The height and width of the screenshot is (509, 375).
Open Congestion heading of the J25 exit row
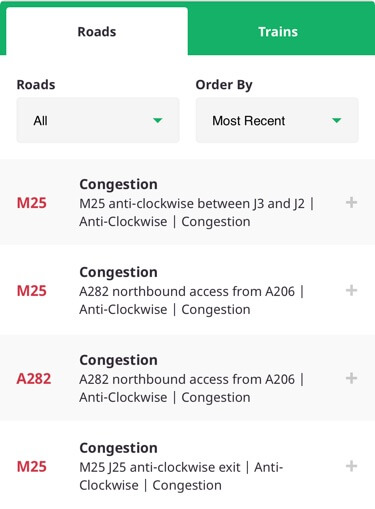pyautogui.click(x=118, y=448)
